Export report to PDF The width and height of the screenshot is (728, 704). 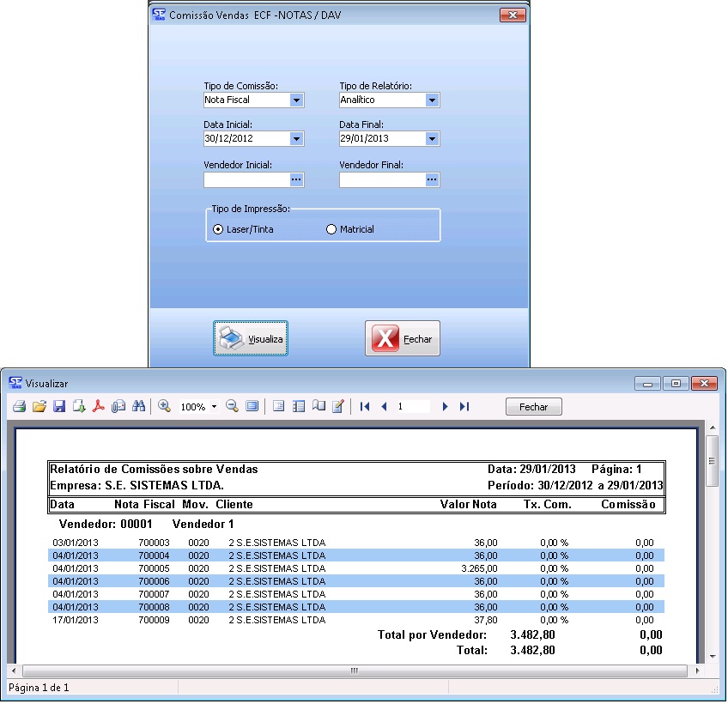(99, 407)
